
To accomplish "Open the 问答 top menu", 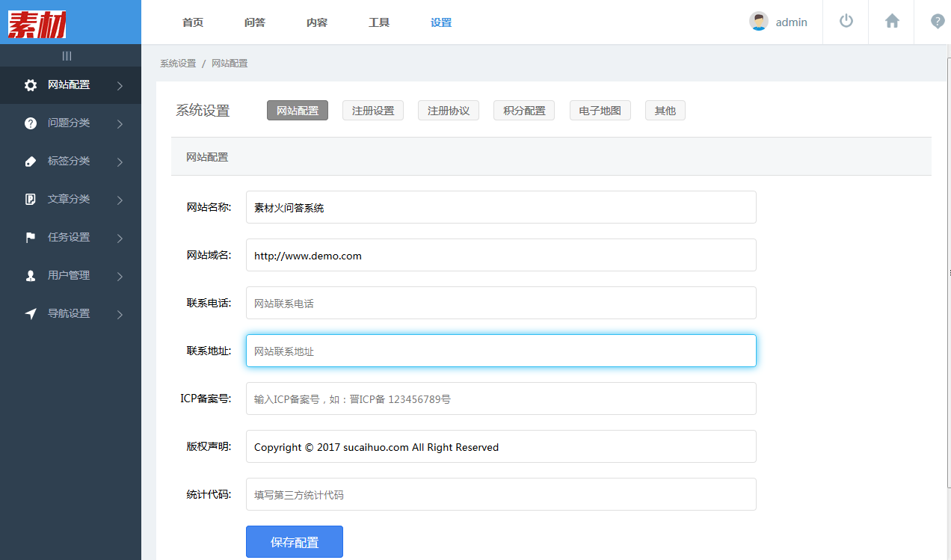I will click(255, 22).
